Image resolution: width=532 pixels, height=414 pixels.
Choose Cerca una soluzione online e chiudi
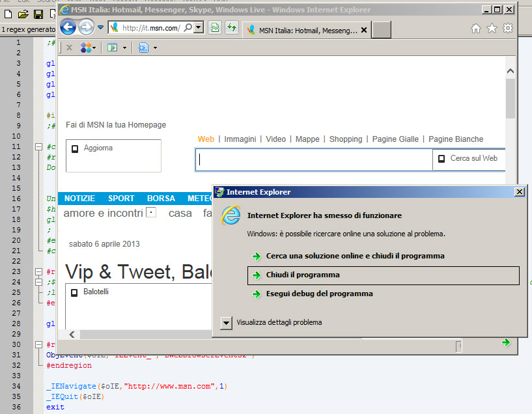coord(355,256)
